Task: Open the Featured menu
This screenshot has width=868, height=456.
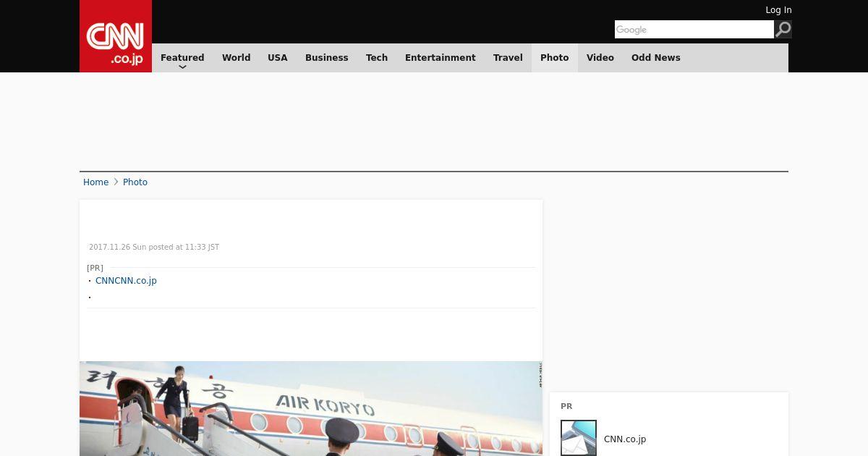Action: 182,58
